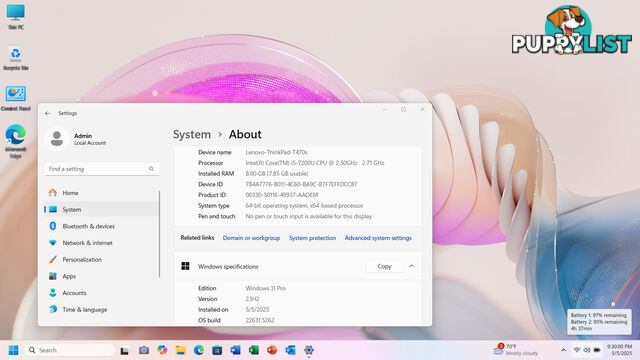Click the Installed on value 5/5/2025

(x=257, y=310)
